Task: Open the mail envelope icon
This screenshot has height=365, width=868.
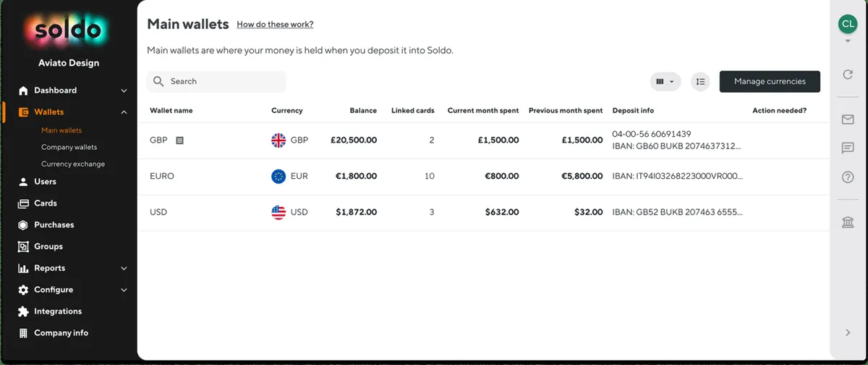Action: pyautogui.click(x=848, y=119)
